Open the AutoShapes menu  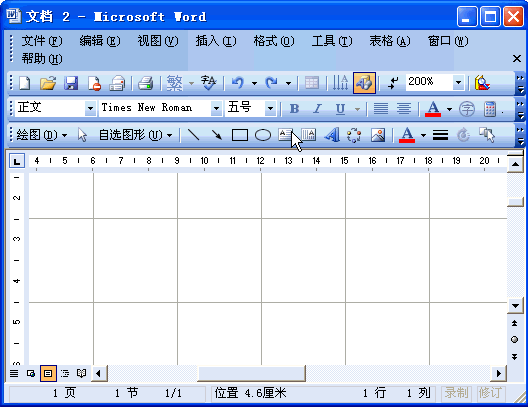pos(135,135)
